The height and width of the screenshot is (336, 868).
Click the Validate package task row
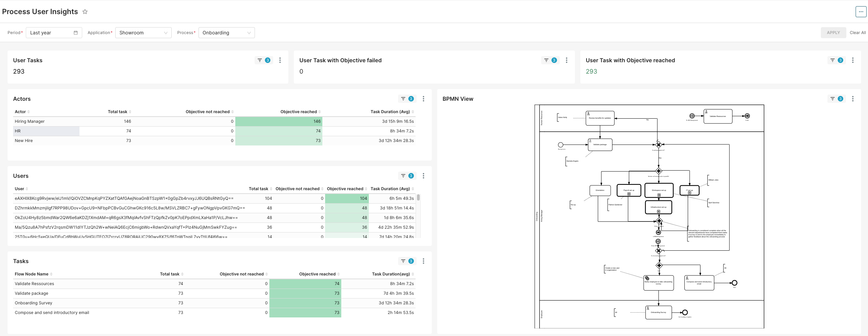coord(214,293)
